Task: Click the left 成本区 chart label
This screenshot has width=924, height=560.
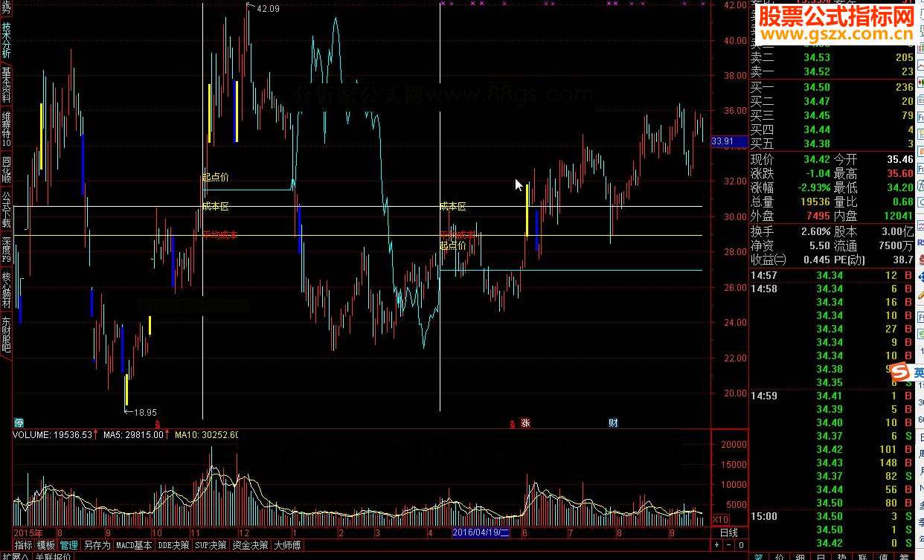Action: tap(216, 206)
